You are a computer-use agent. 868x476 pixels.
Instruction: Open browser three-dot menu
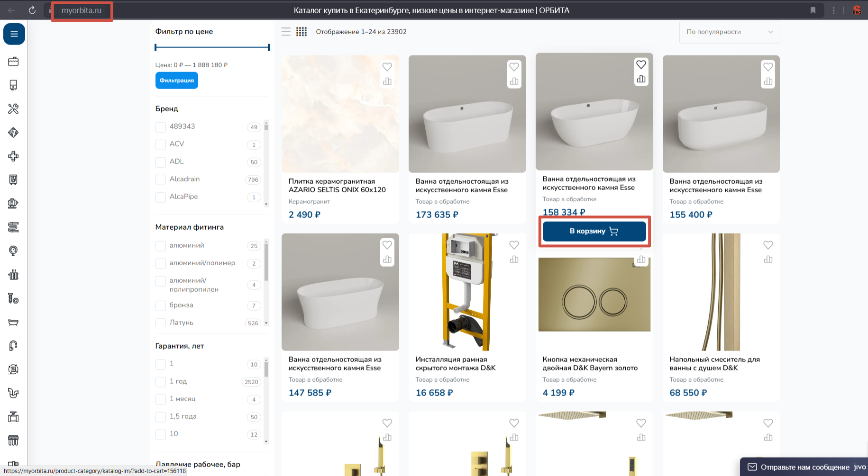[833, 10]
